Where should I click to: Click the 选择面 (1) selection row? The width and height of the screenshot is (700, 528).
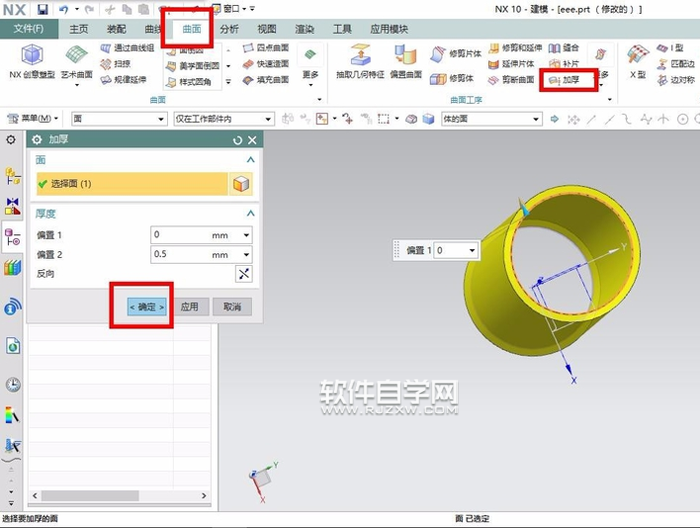pyautogui.click(x=132, y=184)
